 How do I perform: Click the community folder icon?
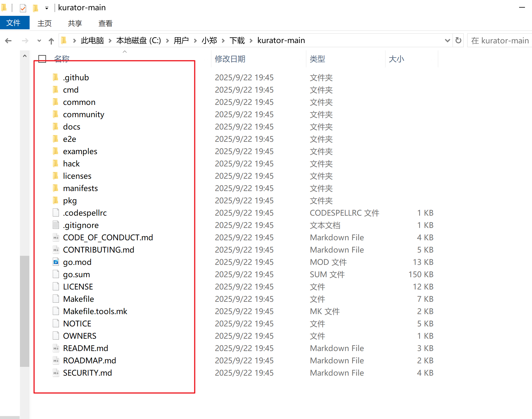55,114
